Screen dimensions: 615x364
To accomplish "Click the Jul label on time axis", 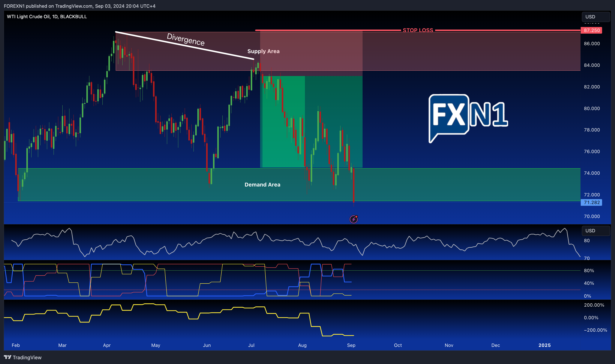I will (251, 345).
